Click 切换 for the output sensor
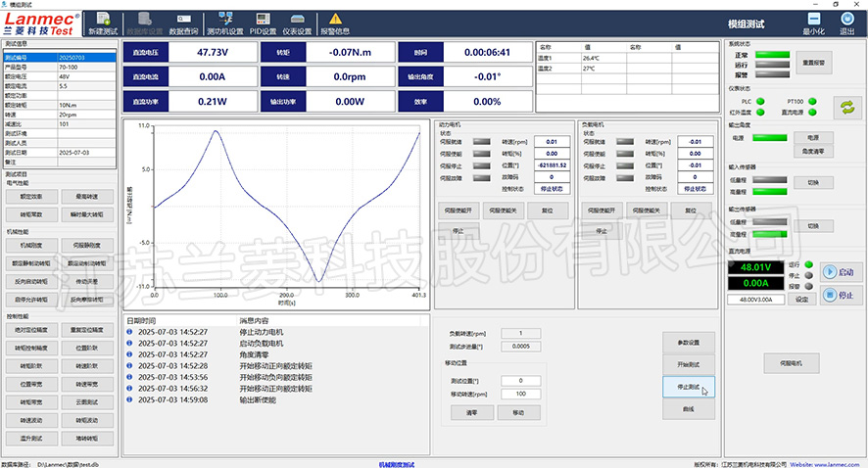 coord(813,226)
